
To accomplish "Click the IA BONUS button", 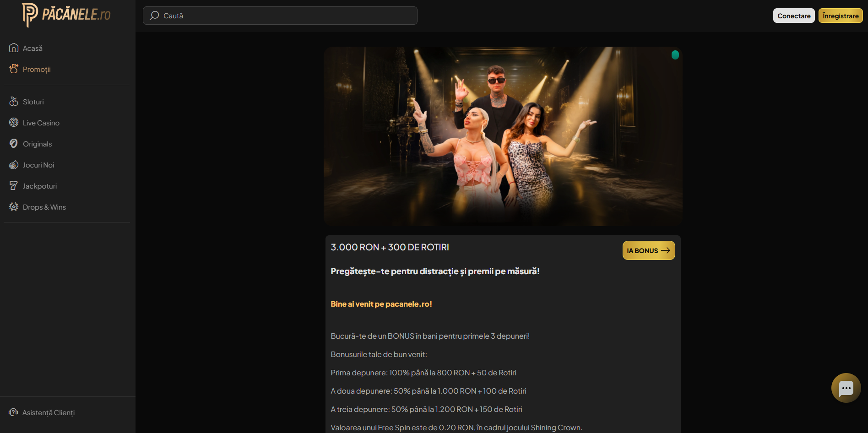I will click(x=648, y=250).
